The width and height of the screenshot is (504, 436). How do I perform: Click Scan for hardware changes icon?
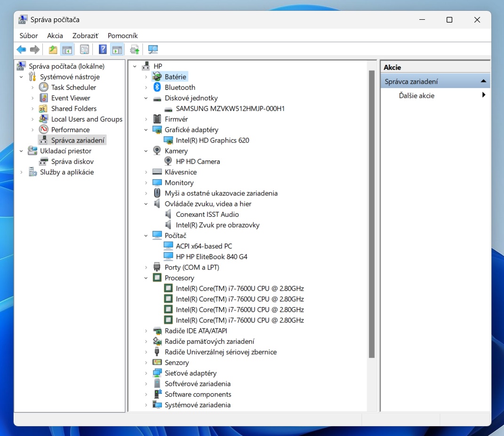coord(153,49)
